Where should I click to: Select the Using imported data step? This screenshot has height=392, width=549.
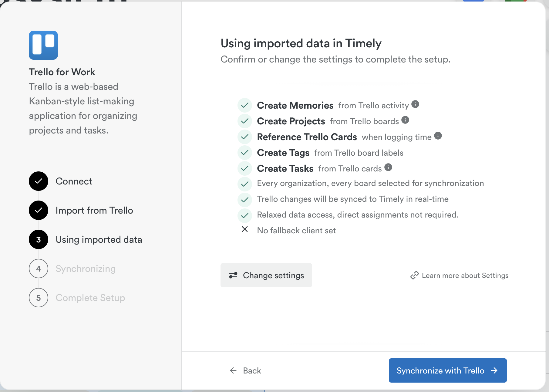[x=99, y=239]
